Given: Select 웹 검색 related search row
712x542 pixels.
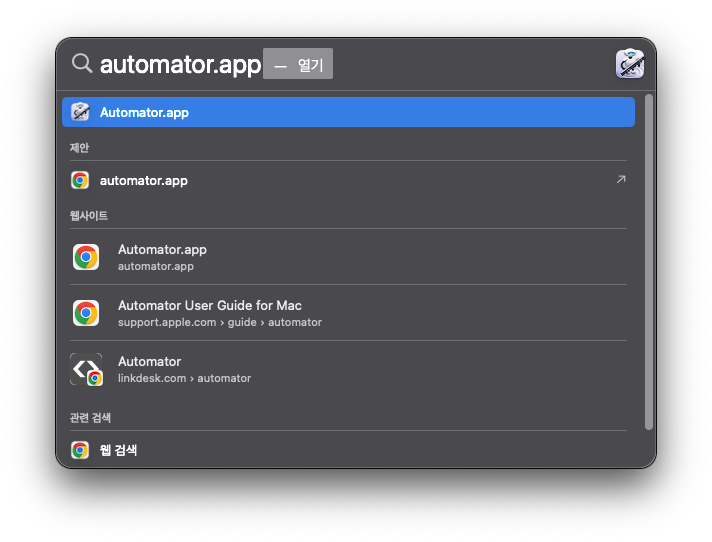Looking at the screenshot, I should (348, 450).
